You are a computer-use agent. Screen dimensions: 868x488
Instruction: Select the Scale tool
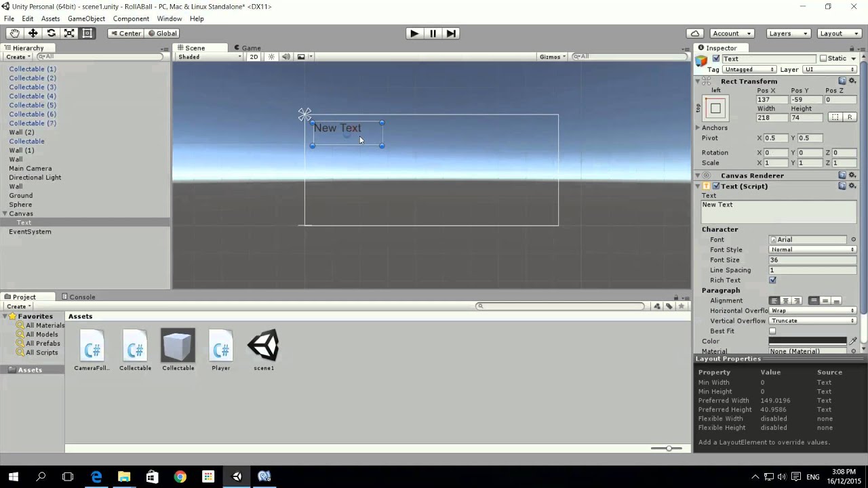click(69, 33)
